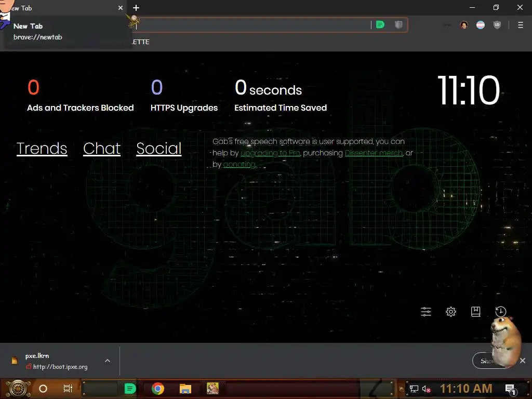Open the Chat link

coord(102,148)
